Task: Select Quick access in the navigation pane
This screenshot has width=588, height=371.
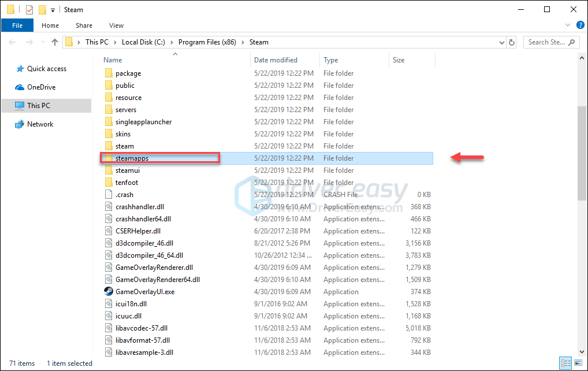Action: [x=47, y=69]
